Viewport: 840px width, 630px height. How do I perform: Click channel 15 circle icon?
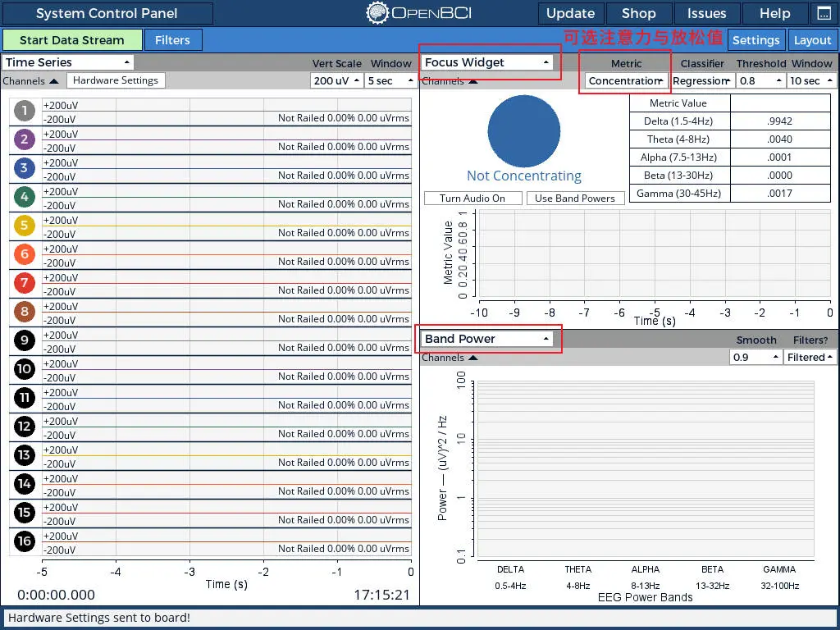pos(24,513)
